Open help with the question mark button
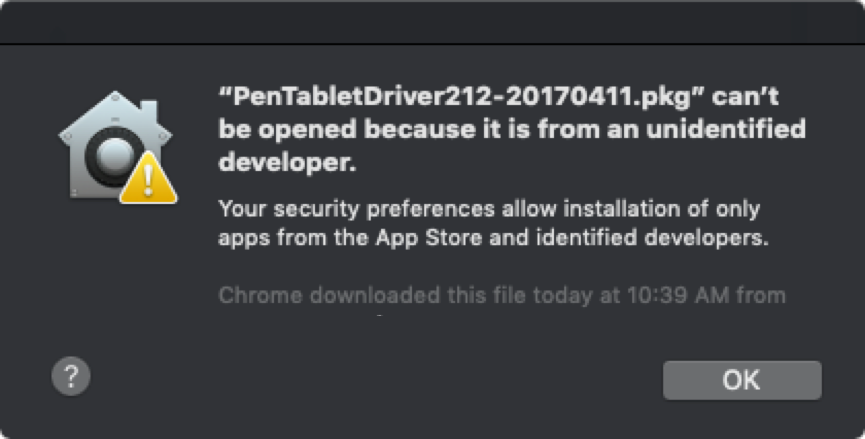 pyautogui.click(x=71, y=377)
